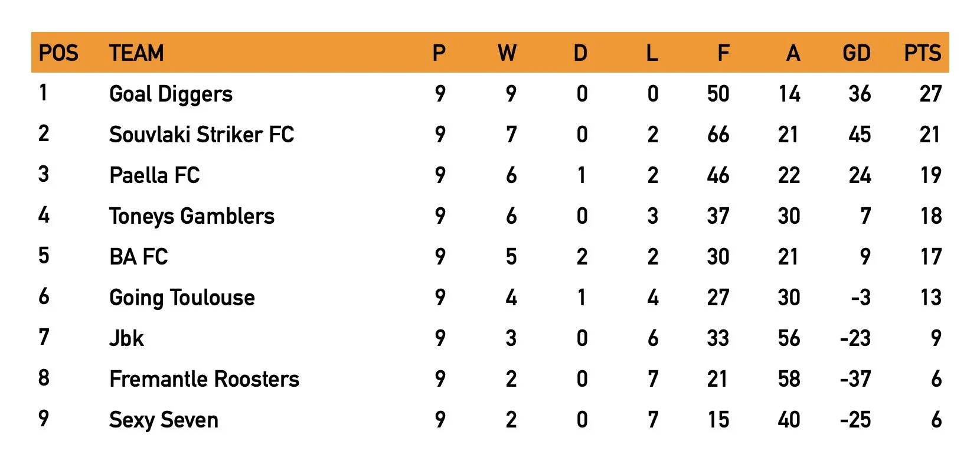
Task: Click the Sexy Seven team name
Action: coord(164,420)
